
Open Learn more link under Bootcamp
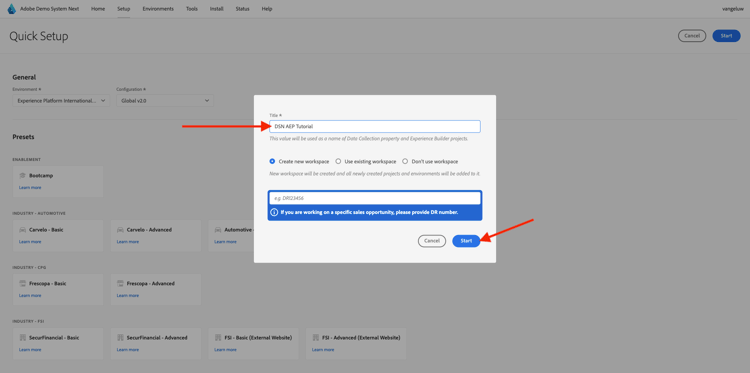[x=30, y=187]
